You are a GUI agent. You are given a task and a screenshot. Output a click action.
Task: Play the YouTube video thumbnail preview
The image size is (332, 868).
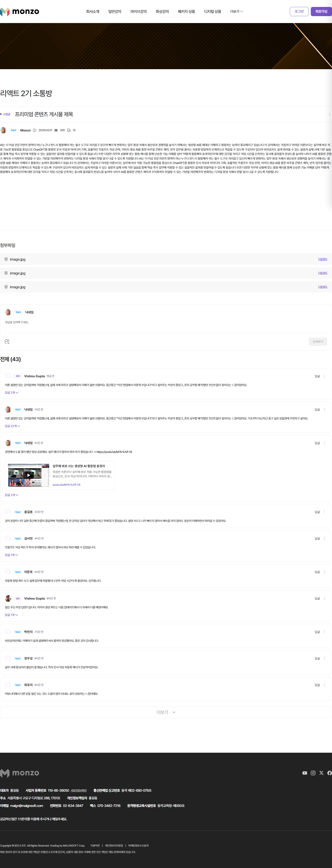(x=29, y=475)
